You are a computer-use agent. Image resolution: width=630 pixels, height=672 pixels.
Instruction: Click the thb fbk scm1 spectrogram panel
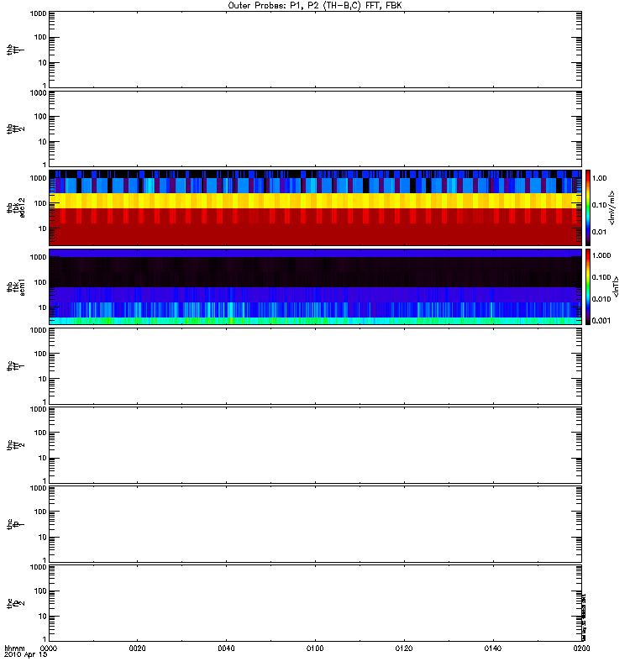315,286
